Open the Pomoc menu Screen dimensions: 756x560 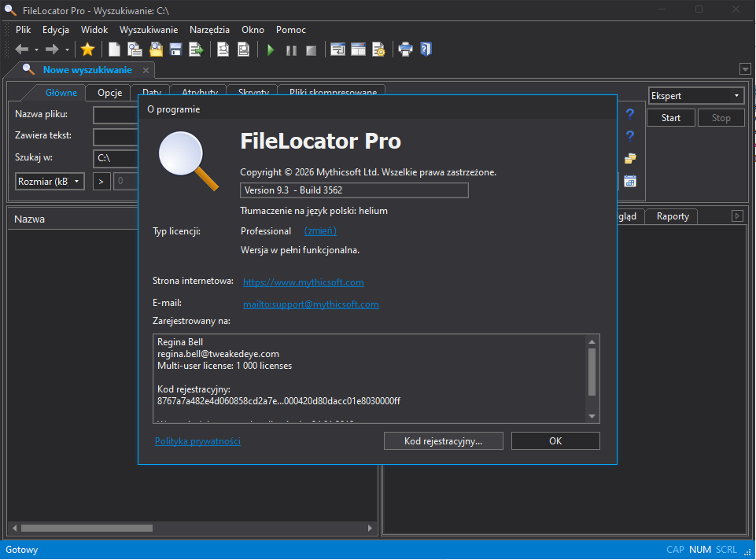(x=291, y=30)
